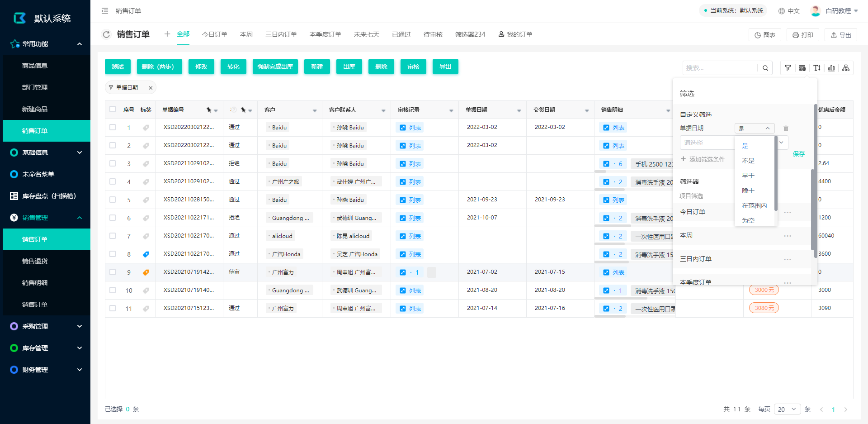The image size is (868, 424).
Task: Check the checkbox for row 5
Action: [113, 200]
